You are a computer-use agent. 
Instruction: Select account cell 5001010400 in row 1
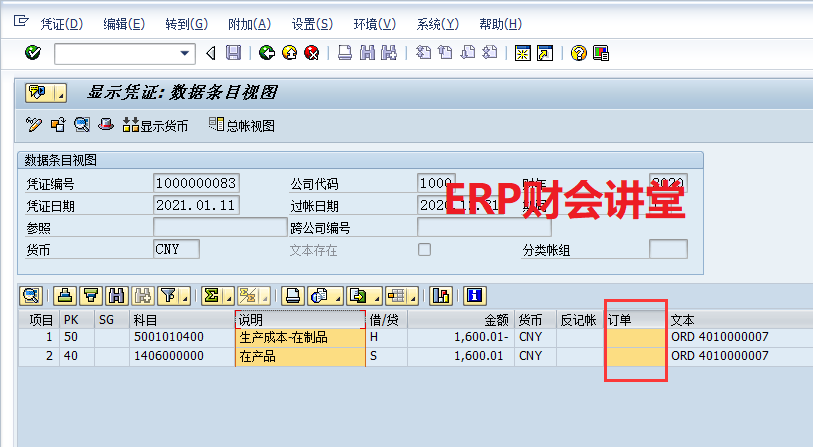180,337
